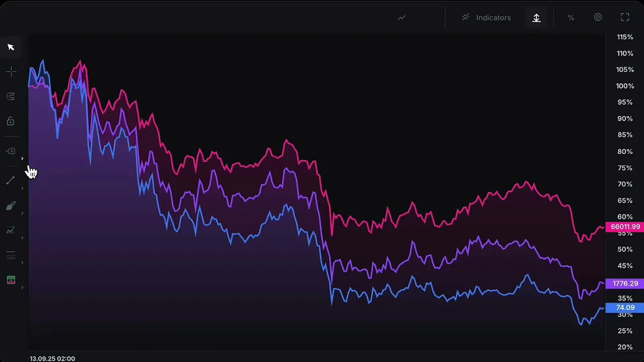Click the blue 74.09 price label
This screenshot has width=644, height=362.
[x=625, y=308]
